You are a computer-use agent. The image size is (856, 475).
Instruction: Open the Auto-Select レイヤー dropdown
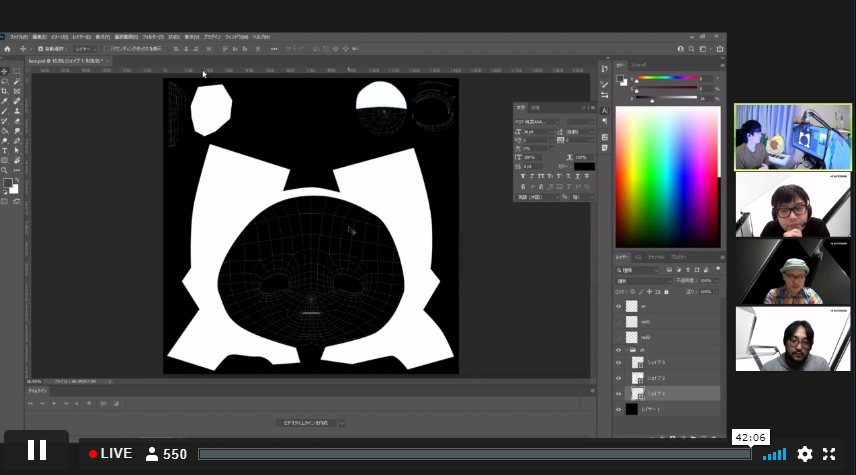click(86, 49)
